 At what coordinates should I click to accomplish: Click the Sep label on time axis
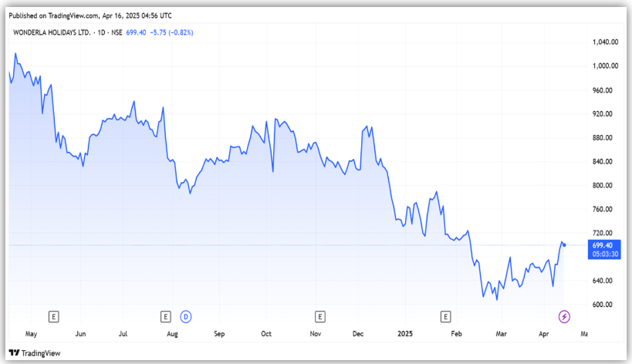219,335
